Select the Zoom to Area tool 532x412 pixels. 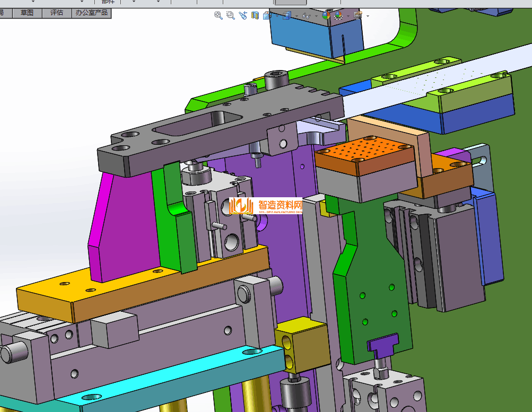click(230, 15)
